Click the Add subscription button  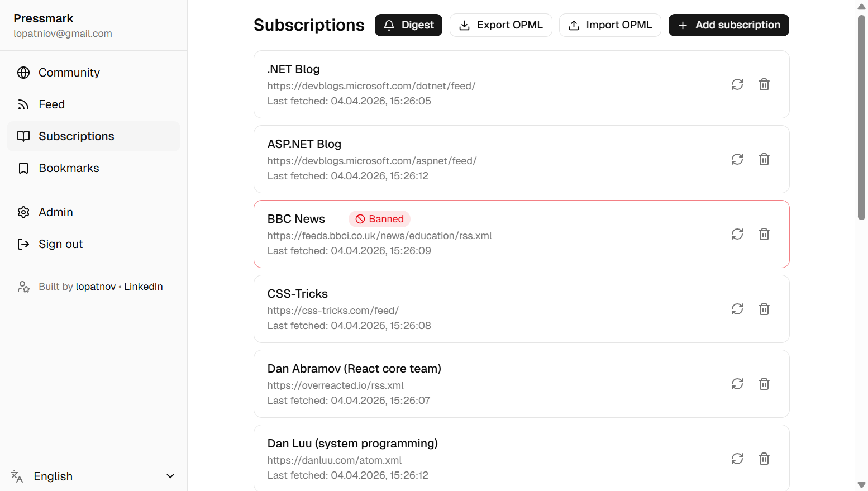(x=728, y=25)
